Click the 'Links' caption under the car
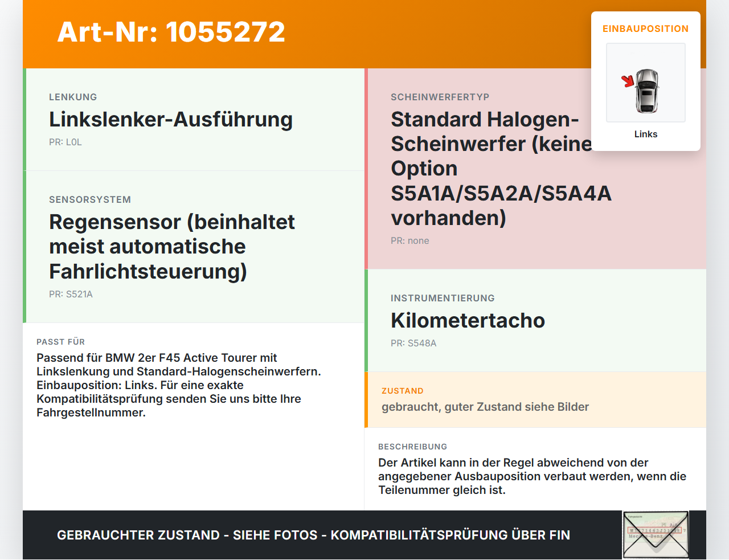 pyautogui.click(x=646, y=134)
